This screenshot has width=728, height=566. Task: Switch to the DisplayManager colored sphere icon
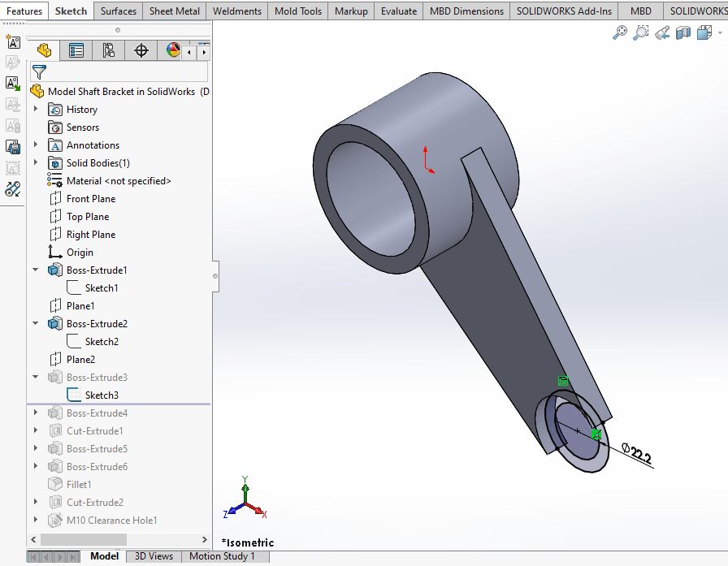171,50
